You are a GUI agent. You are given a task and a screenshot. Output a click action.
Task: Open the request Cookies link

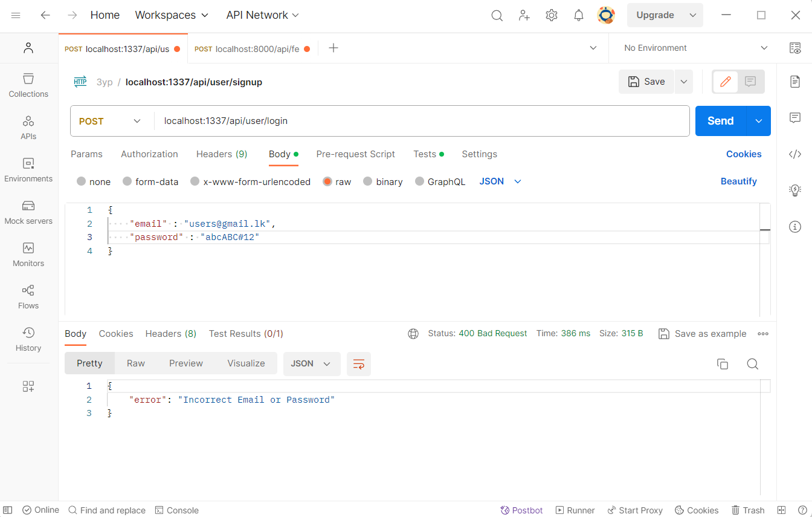coord(744,154)
